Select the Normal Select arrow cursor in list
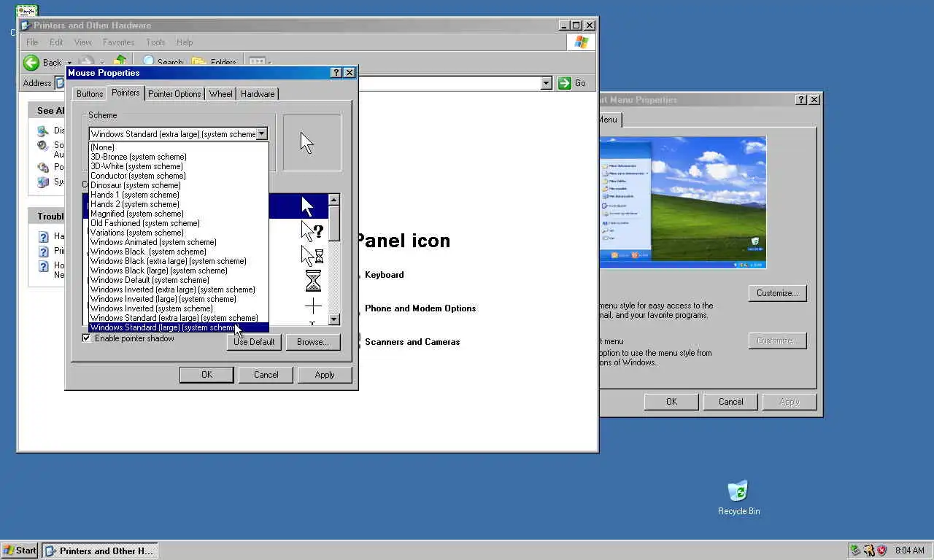The width and height of the screenshot is (934, 560). click(307, 206)
